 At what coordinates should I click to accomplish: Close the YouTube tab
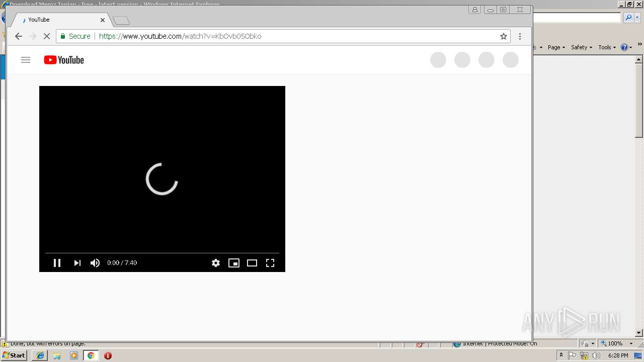pyautogui.click(x=103, y=20)
